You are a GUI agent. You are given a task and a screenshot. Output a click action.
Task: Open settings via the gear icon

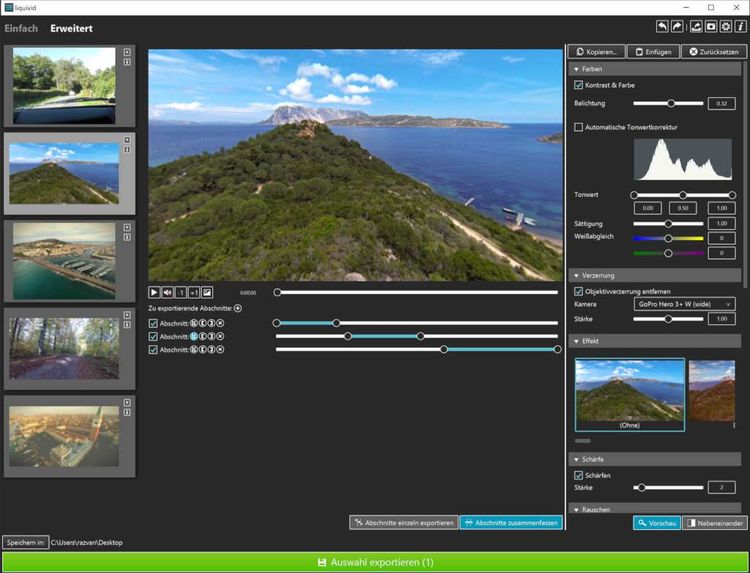726,27
